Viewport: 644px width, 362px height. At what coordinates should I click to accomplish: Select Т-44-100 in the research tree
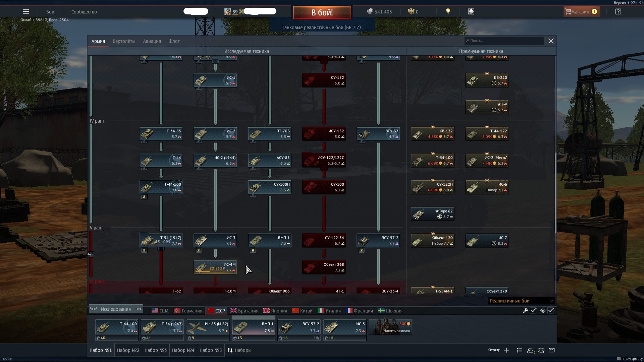[x=161, y=187]
